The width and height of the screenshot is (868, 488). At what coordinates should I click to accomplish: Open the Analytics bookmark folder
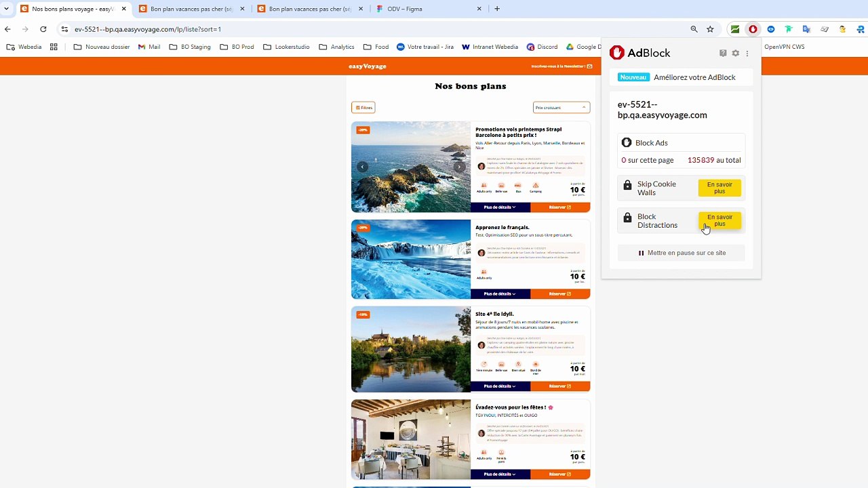click(x=337, y=47)
